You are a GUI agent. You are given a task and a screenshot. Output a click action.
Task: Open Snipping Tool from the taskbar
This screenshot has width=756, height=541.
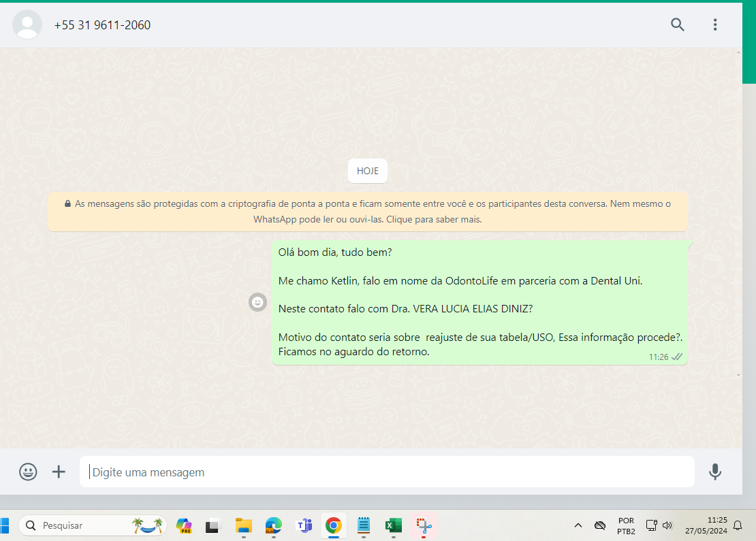click(x=424, y=525)
